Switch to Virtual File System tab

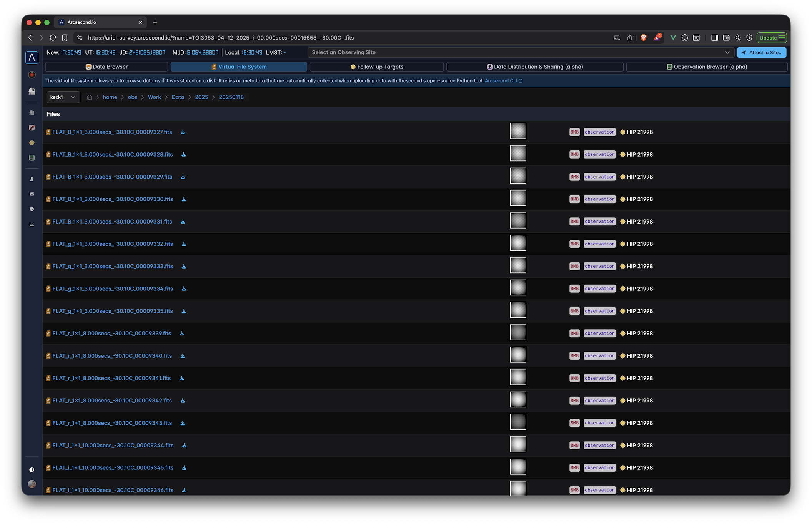[239, 67]
